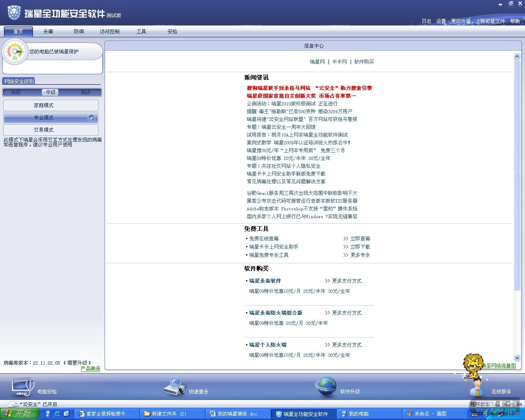
Task: Select 家庭模式 home mode
Action: pyautogui.click(x=51, y=105)
